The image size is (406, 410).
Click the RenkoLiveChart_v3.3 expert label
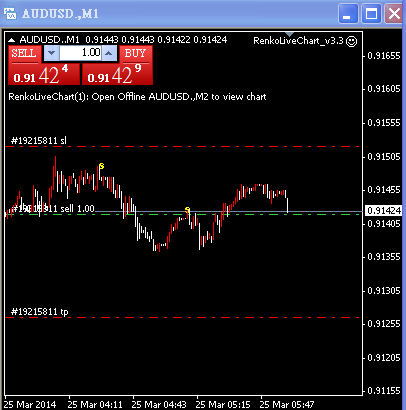click(298, 41)
